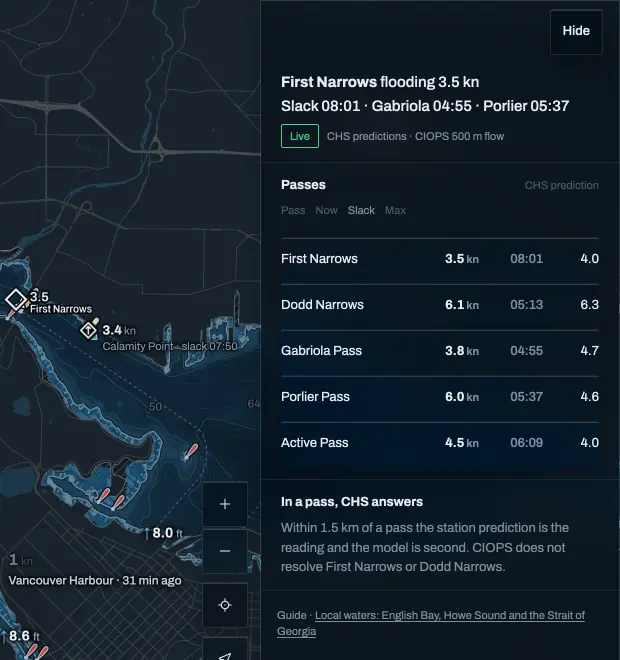The image size is (620, 660).
Task: Click the Porlier Pass 6.0 kn value
Action: coord(462,397)
